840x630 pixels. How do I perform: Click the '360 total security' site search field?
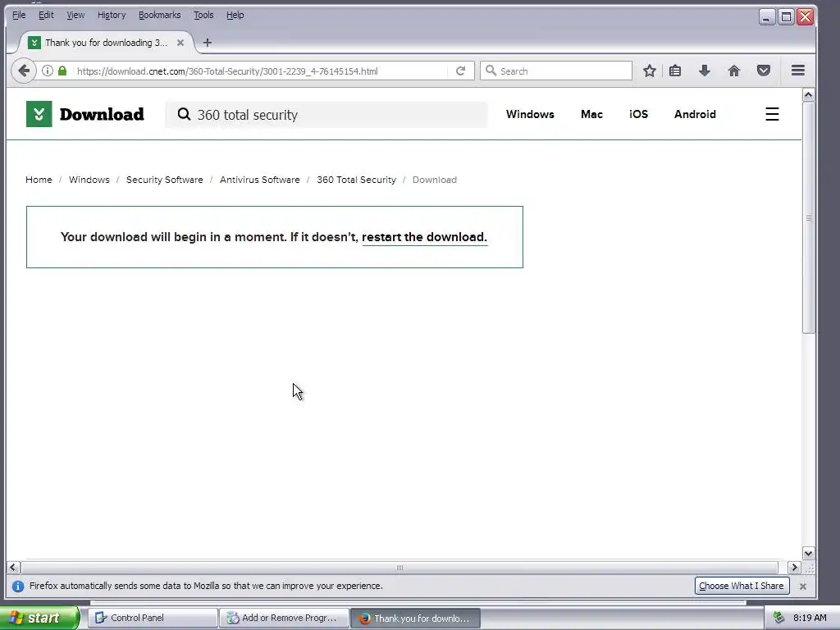click(x=326, y=115)
